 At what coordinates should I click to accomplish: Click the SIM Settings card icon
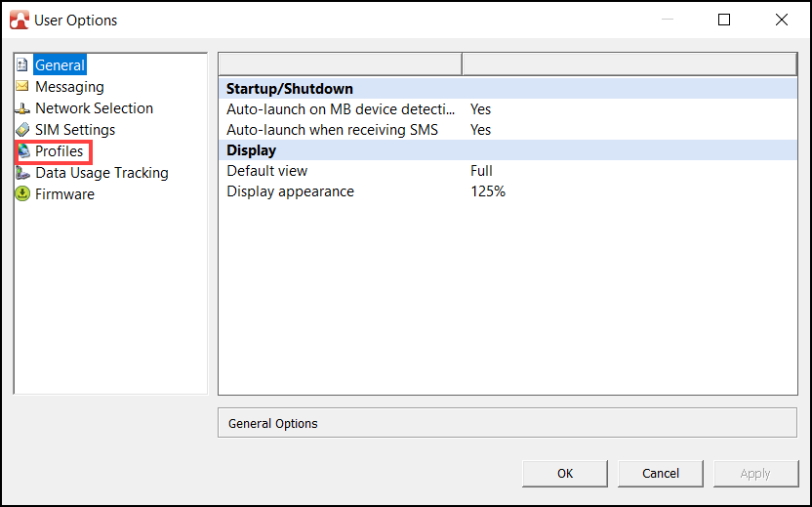click(x=22, y=130)
